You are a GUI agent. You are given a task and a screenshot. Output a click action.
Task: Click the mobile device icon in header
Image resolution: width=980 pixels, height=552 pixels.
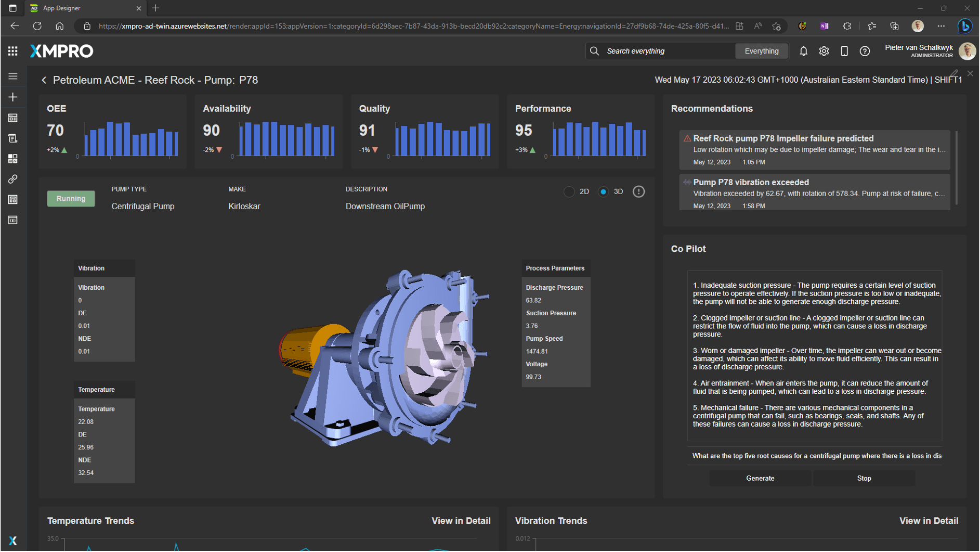point(844,51)
